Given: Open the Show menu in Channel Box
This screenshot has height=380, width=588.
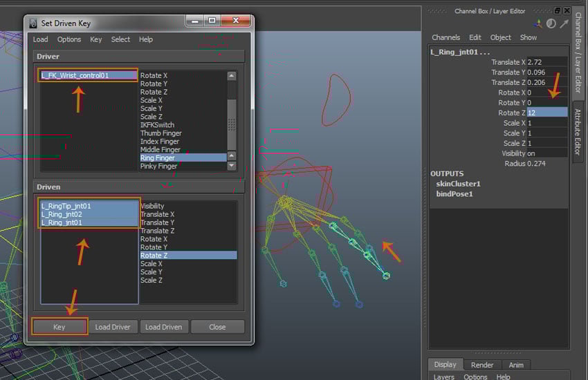Looking at the screenshot, I should [528, 37].
